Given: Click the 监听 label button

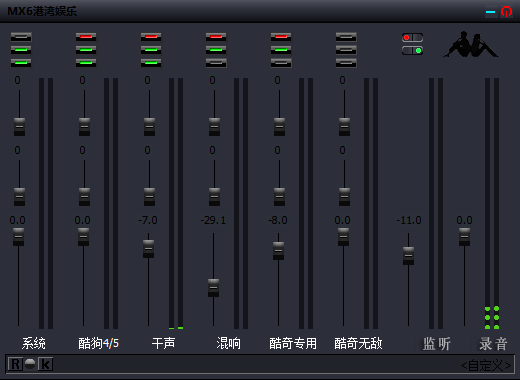Looking at the screenshot, I should (x=437, y=344).
